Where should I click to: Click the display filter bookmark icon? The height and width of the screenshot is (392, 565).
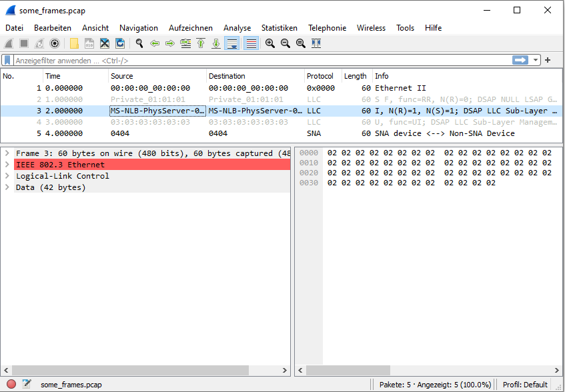pyautogui.click(x=7, y=61)
